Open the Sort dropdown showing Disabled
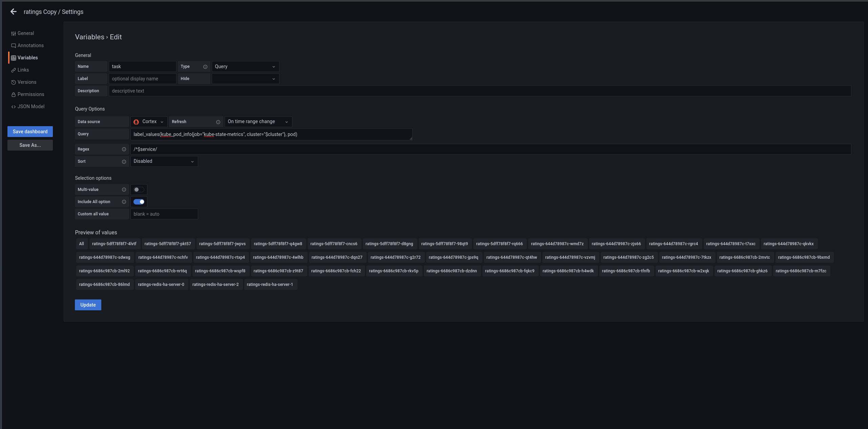The width and height of the screenshot is (868, 429). point(164,161)
